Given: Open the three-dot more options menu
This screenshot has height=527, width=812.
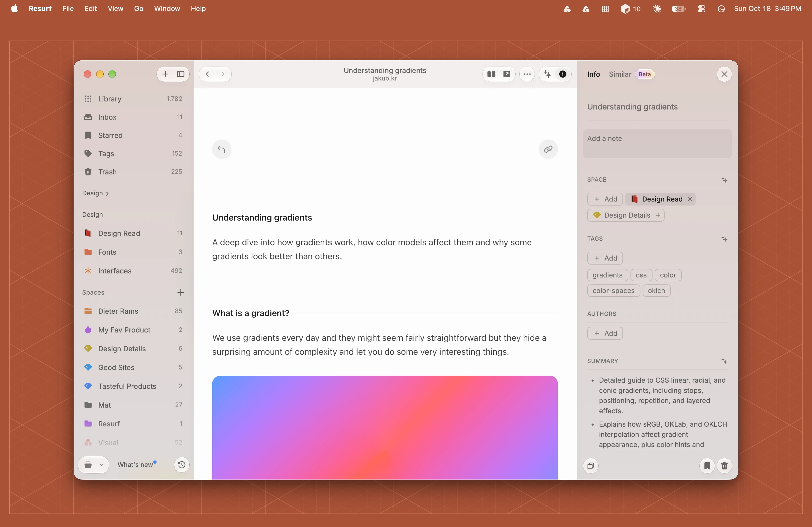Looking at the screenshot, I should tap(527, 74).
